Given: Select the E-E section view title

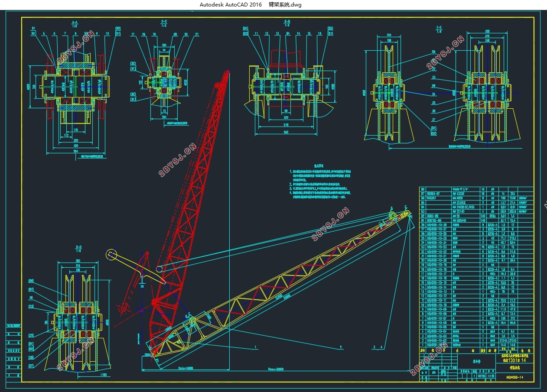Looking at the screenshot, I should (x=439, y=27).
